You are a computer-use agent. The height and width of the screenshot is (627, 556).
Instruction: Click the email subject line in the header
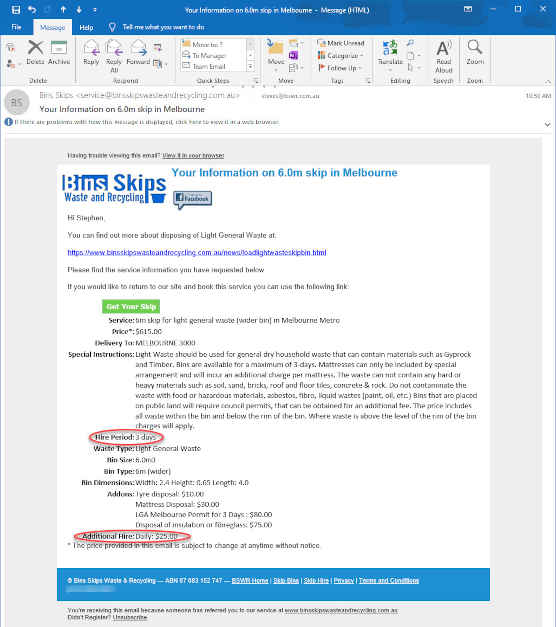122,109
